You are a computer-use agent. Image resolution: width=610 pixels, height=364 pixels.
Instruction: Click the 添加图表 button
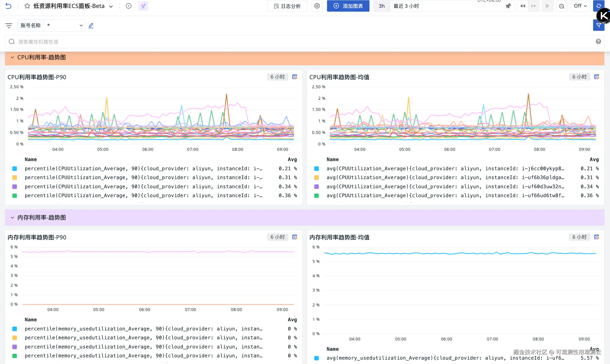(348, 6)
